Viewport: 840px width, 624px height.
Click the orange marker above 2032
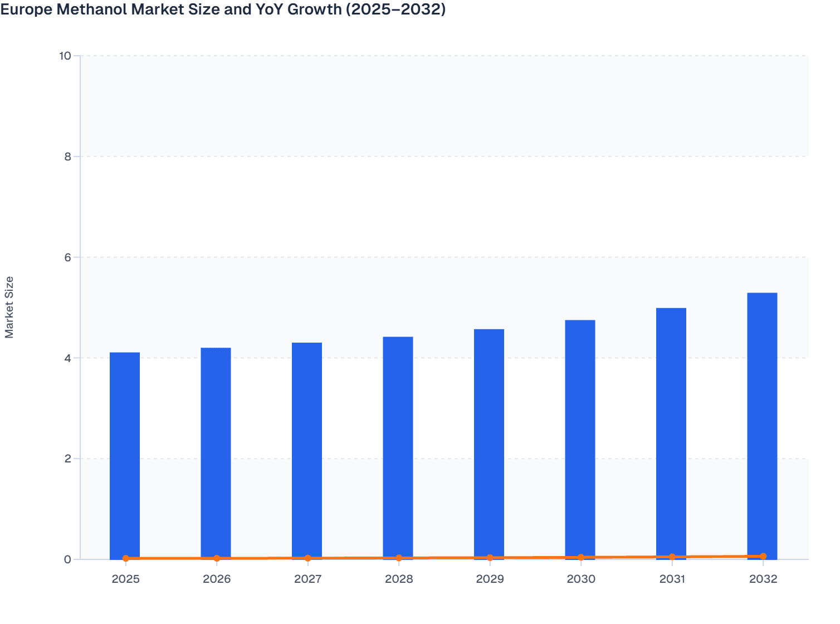[x=763, y=555]
